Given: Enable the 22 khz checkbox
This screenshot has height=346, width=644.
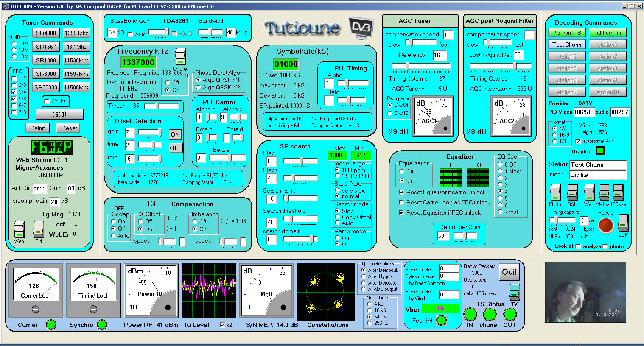Looking at the screenshot, I should (x=47, y=101).
